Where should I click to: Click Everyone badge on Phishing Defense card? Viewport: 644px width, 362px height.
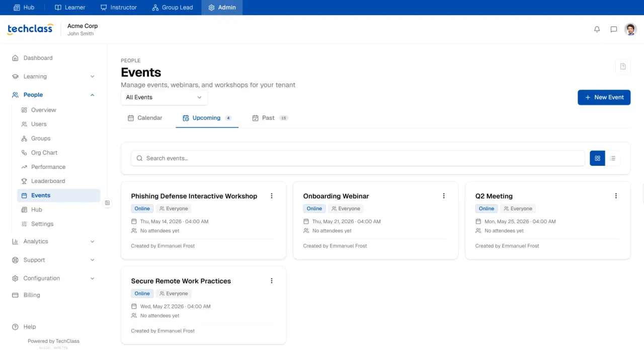(174, 209)
